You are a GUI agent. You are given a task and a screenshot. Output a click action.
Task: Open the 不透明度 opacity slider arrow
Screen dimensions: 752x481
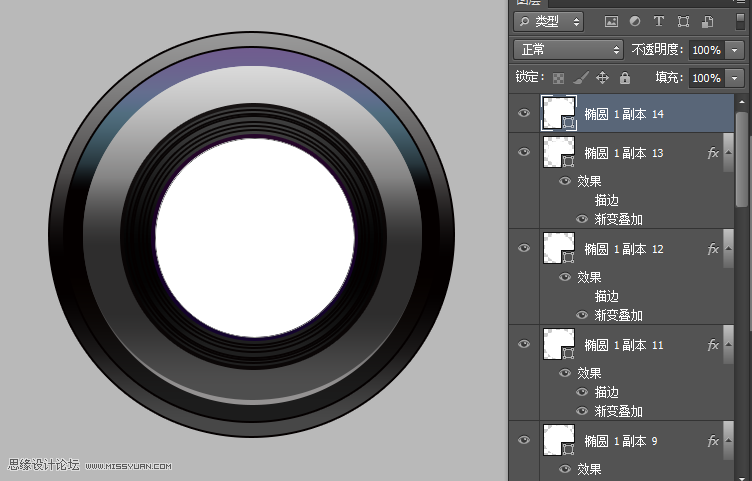pos(735,50)
